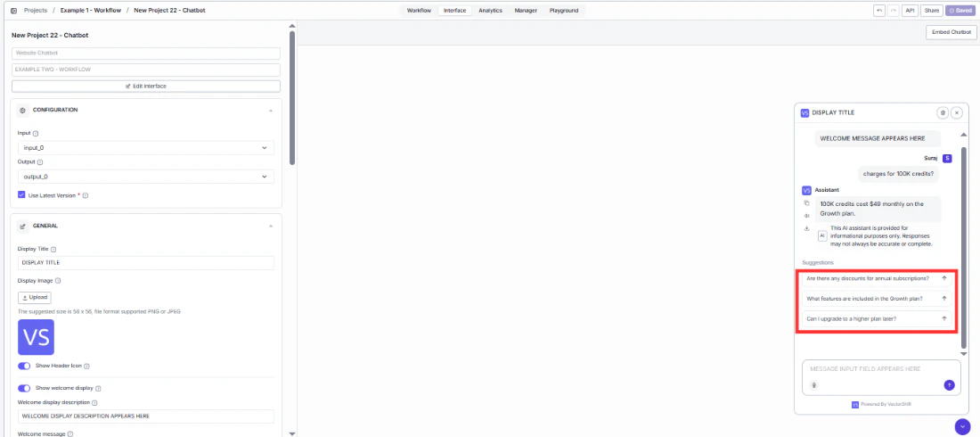The height and width of the screenshot is (437, 980).
Task: Click the New Project 22 - Chatbot breadcrumb
Action: (169, 11)
